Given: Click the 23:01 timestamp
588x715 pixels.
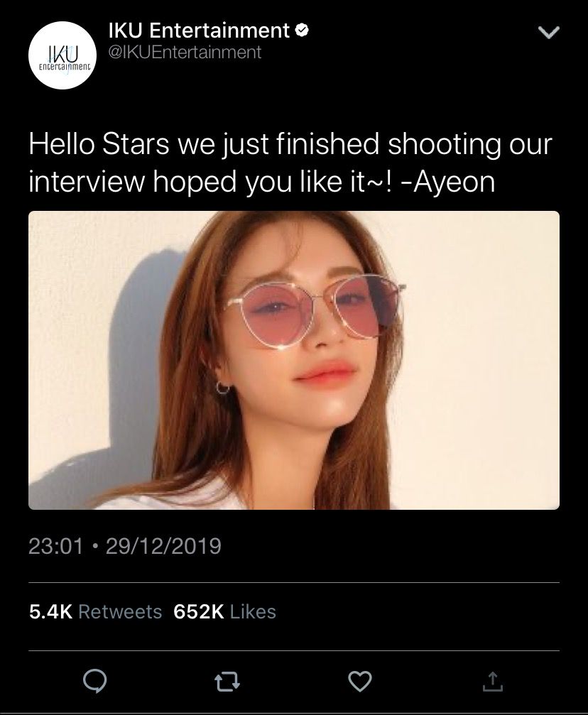Looking at the screenshot, I should point(56,546).
